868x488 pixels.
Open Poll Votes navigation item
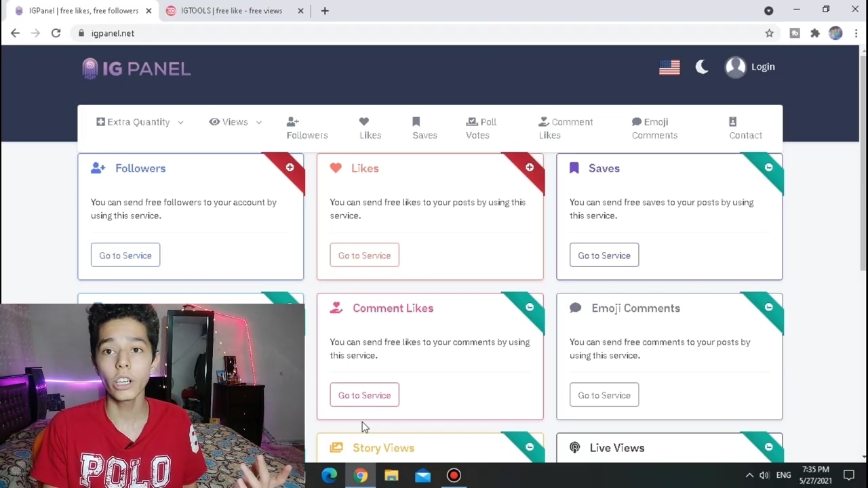(481, 128)
